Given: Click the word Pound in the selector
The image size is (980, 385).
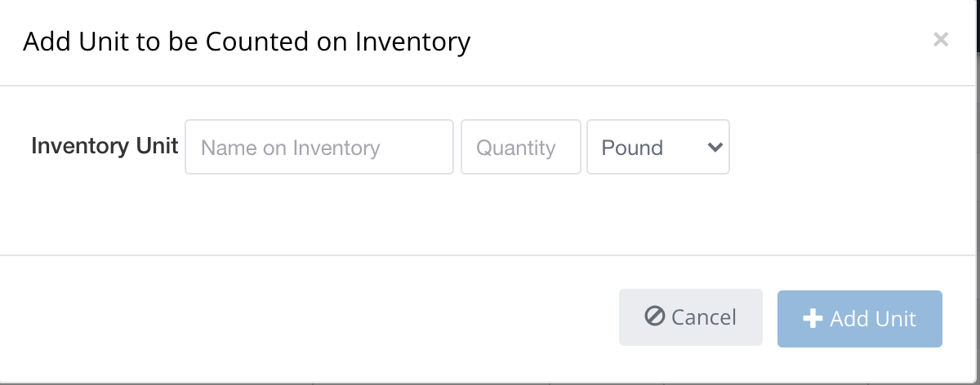Looking at the screenshot, I should coord(632,148).
